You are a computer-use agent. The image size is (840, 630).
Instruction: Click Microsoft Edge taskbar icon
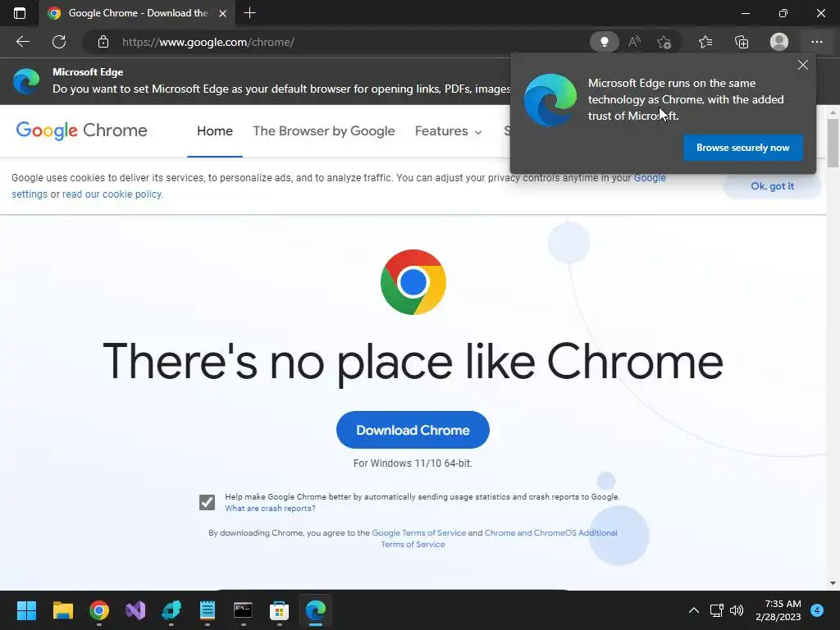click(x=316, y=610)
